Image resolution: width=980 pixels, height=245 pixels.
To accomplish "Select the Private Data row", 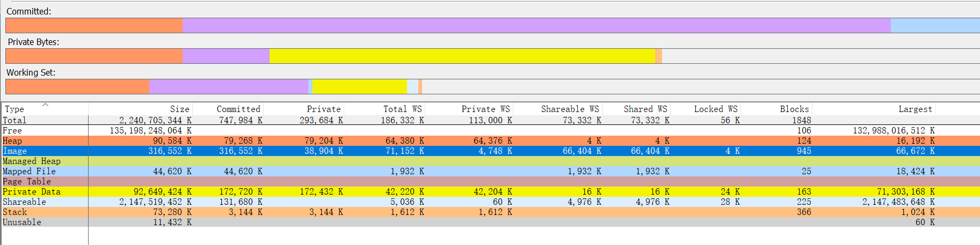I will point(490,191).
